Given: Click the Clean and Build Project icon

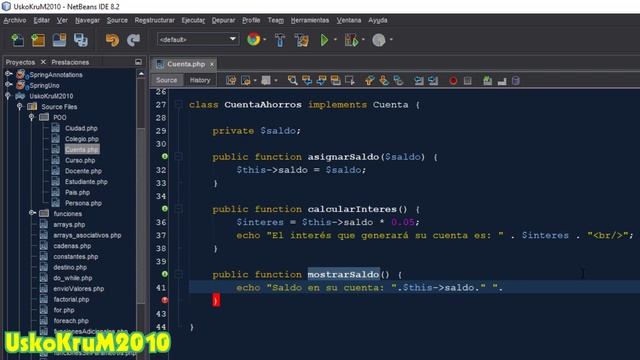Looking at the screenshot, I should click(302, 40).
